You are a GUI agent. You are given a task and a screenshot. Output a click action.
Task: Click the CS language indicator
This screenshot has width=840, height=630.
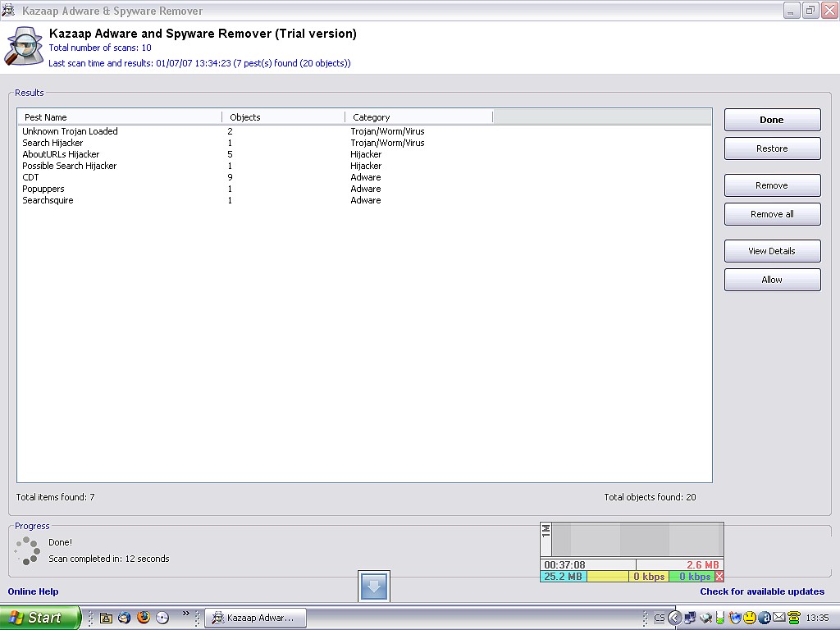coord(659,618)
